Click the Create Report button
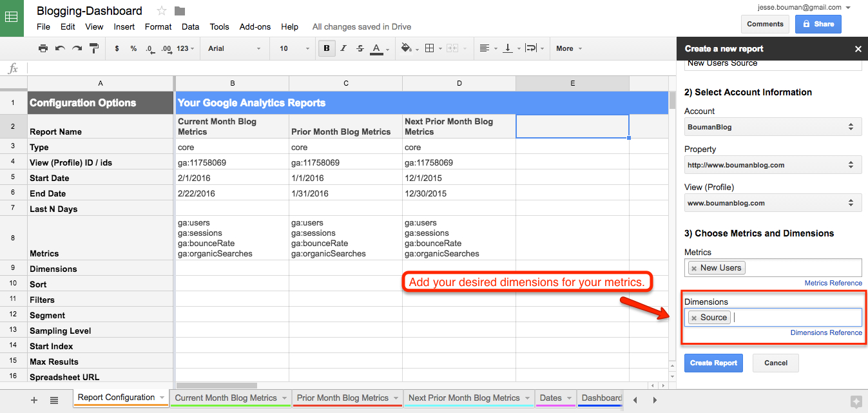The image size is (868, 413). coord(713,363)
